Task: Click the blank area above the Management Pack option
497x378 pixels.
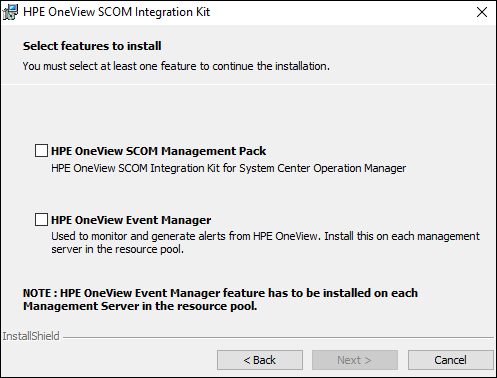Action: coord(248,113)
